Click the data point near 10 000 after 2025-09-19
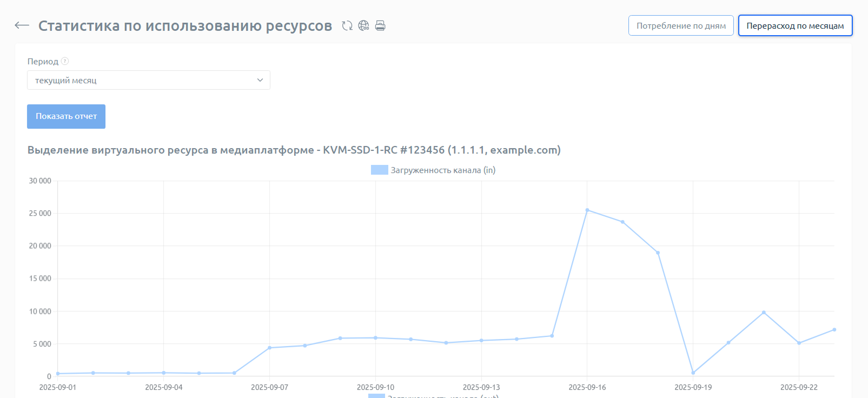This screenshot has width=868, height=398. pos(764,313)
